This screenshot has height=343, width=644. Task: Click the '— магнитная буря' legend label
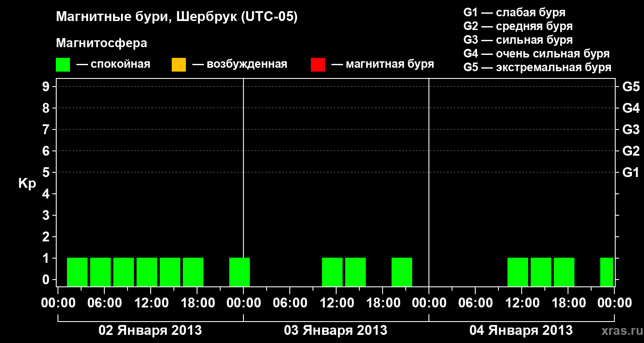click(383, 64)
